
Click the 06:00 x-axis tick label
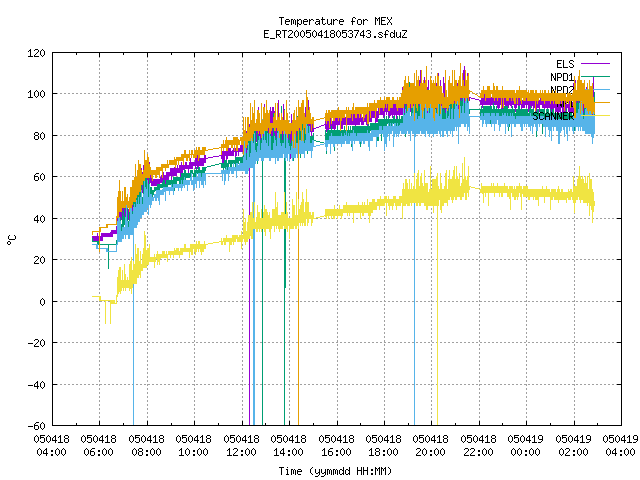click(99, 452)
